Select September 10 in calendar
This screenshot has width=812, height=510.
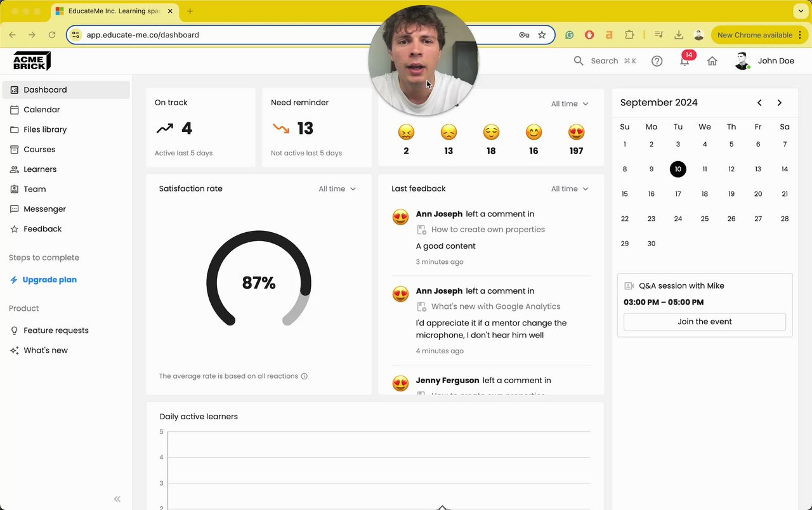point(678,169)
